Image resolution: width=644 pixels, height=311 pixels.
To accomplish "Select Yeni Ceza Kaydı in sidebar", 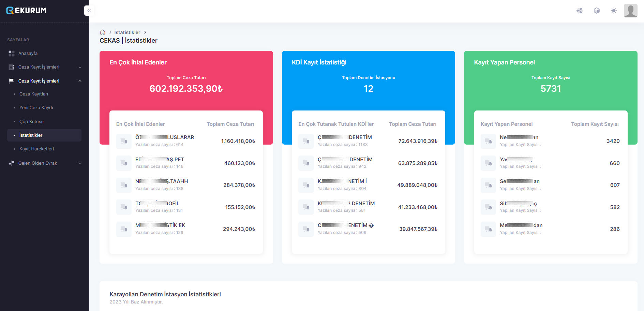I will [x=36, y=108].
